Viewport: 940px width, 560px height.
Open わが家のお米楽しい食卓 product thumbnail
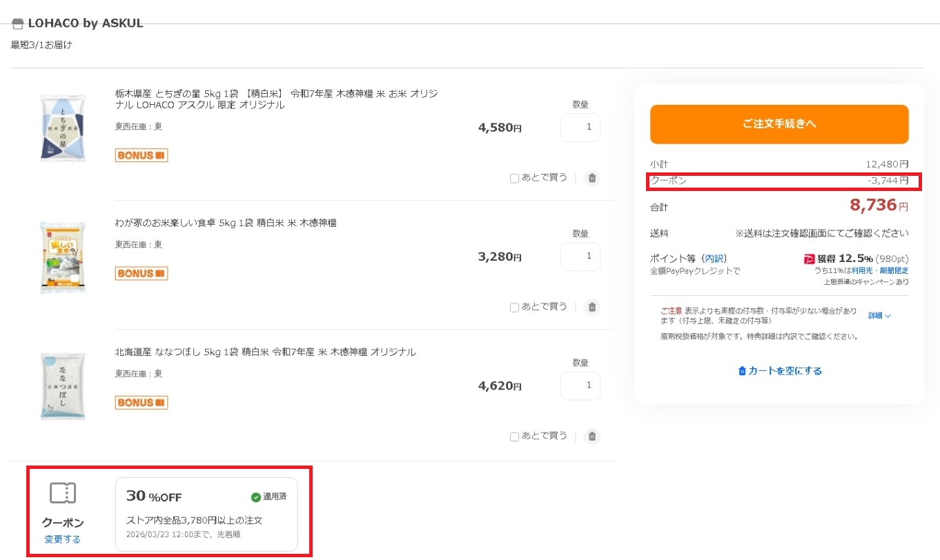click(63, 257)
